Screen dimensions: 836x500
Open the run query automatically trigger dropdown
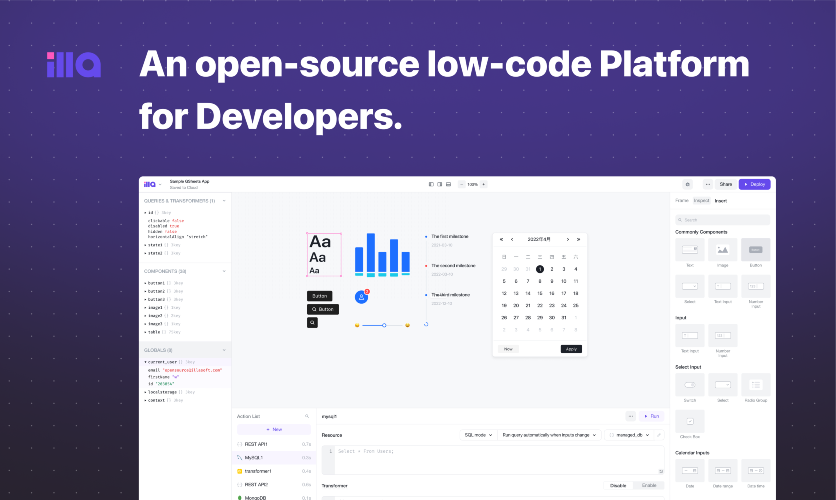[x=549, y=435]
